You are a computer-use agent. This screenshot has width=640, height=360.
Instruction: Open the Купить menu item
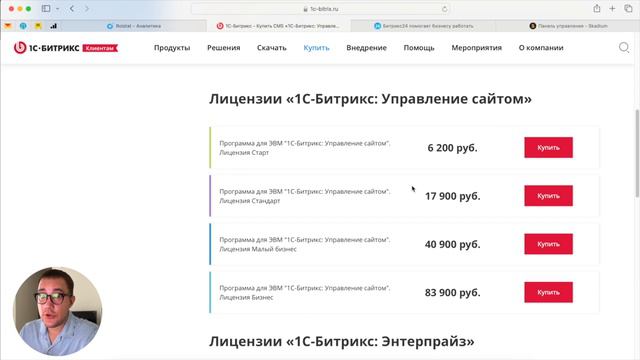(x=316, y=48)
